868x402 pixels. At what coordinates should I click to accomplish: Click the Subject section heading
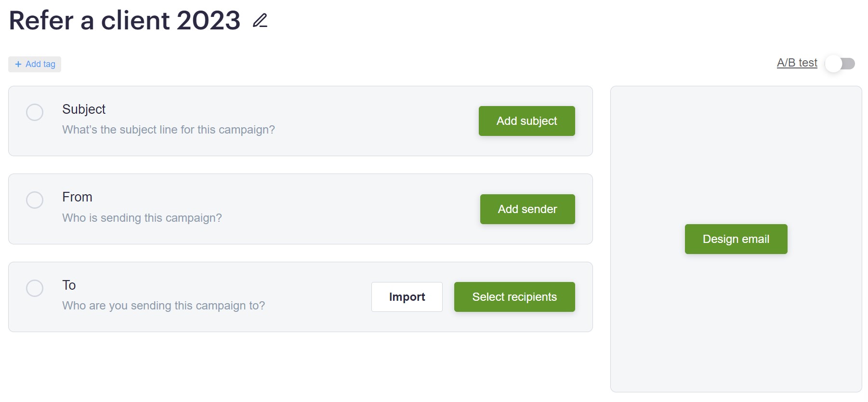(x=84, y=109)
